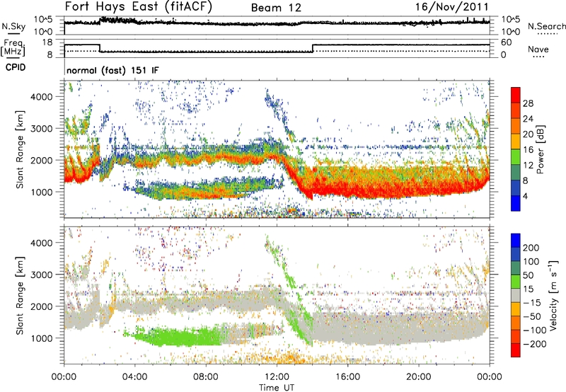Click the 'Beam 12' label
Image resolution: width=566 pixels, height=392 pixels.
click(276, 8)
